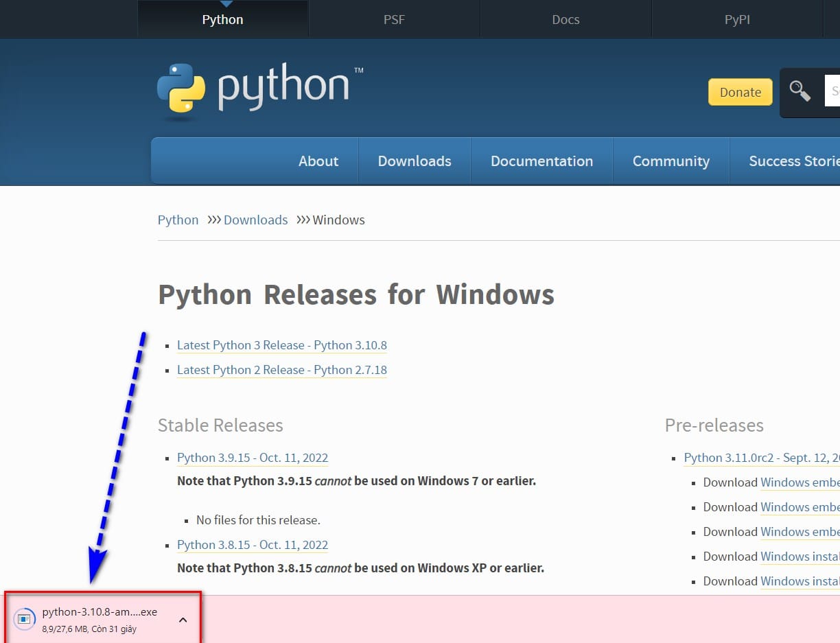Click the Stable Releases heading
The height and width of the screenshot is (643, 840).
[220, 425]
